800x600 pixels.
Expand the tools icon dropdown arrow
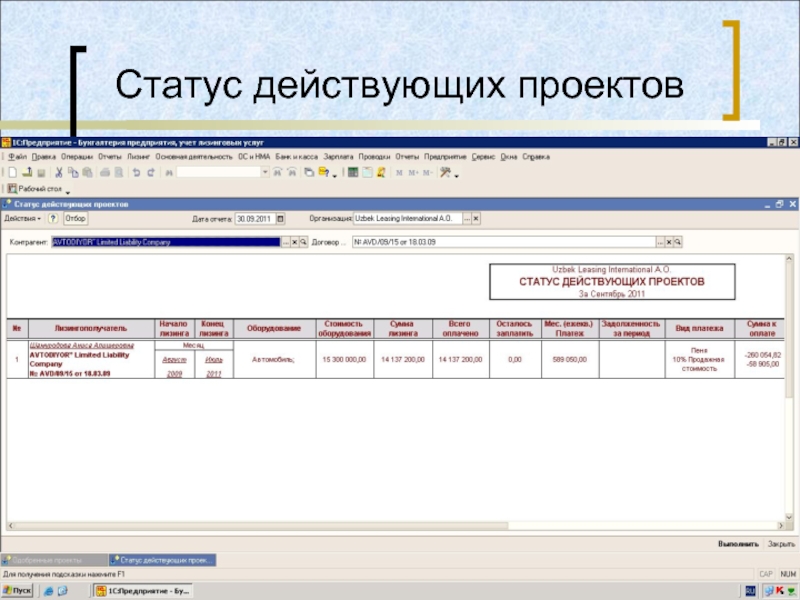457,176
